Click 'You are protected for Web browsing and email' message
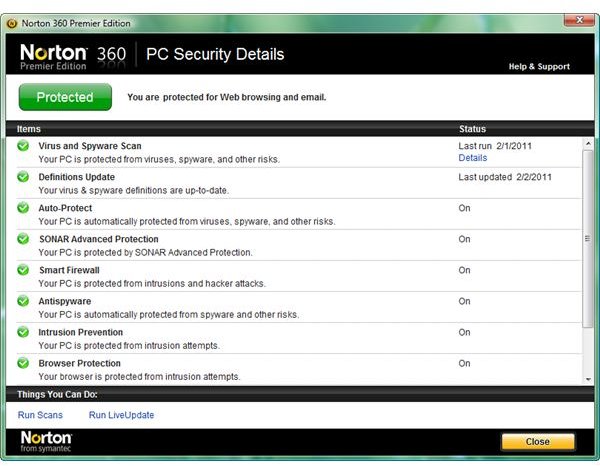600x466 pixels. point(227,97)
